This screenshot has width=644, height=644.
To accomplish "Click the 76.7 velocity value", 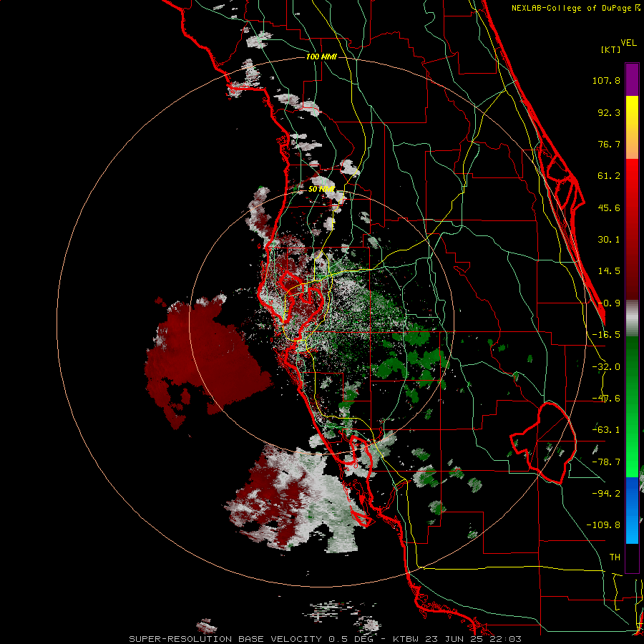I will click(609, 144).
